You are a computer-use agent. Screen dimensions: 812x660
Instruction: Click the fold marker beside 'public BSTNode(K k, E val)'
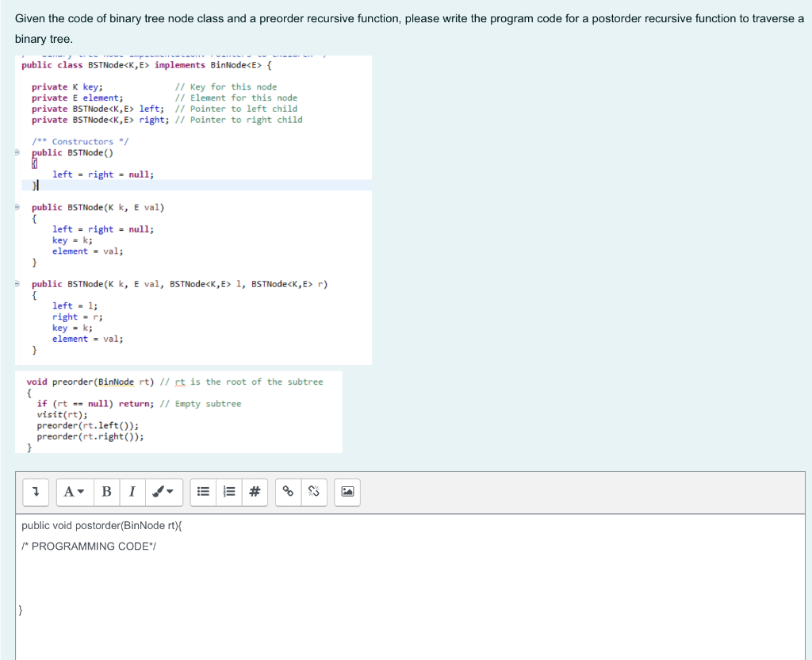(17, 207)
